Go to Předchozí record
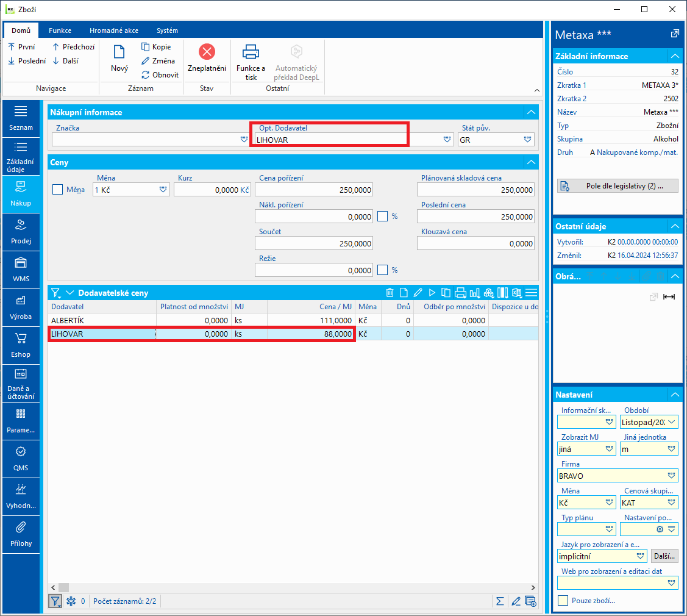687x616 pixels. (74, 46)
